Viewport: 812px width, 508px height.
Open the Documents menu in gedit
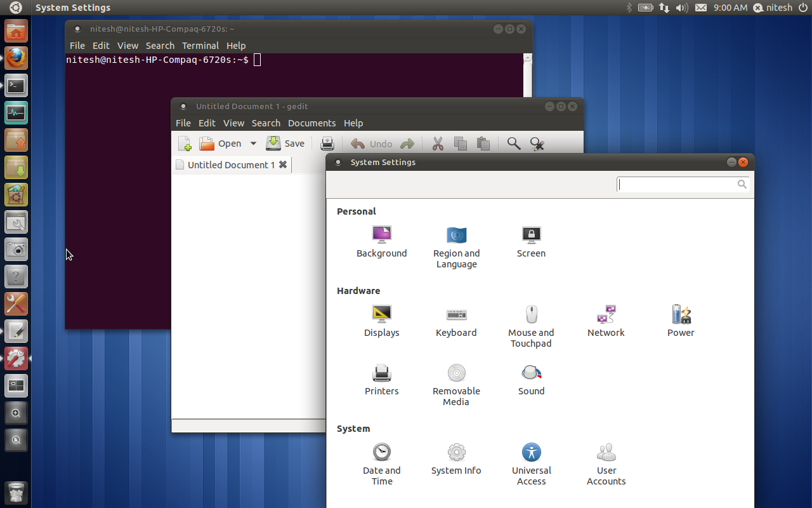(x=311, y=123)
